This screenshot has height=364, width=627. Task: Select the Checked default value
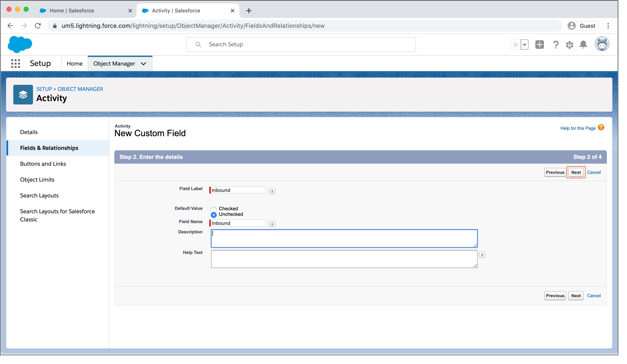[214, 209]
